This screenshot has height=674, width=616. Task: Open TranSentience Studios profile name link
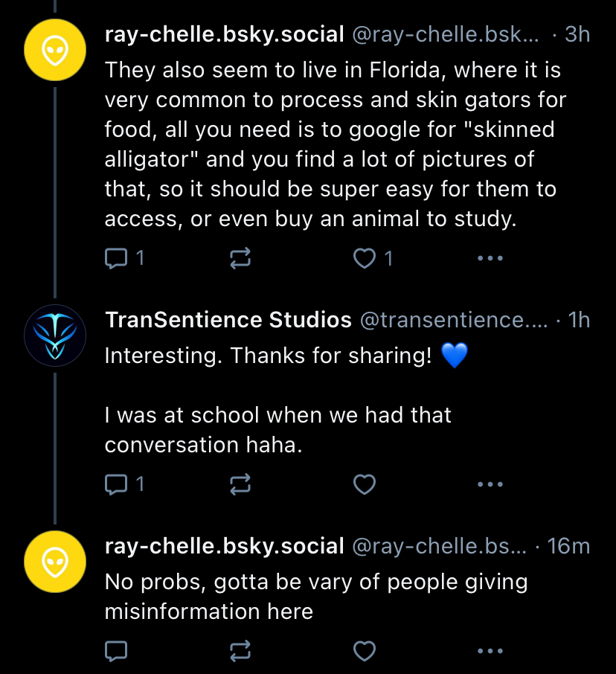[228, 320]
